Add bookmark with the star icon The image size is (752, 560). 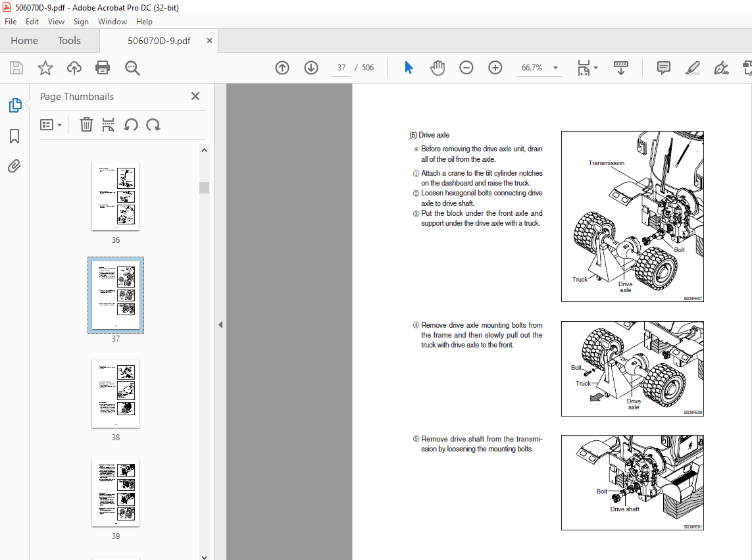pos(45,68)
